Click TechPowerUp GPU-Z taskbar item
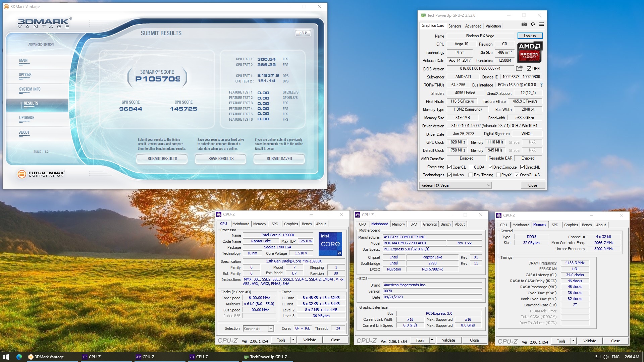 [x=267, y=357]
